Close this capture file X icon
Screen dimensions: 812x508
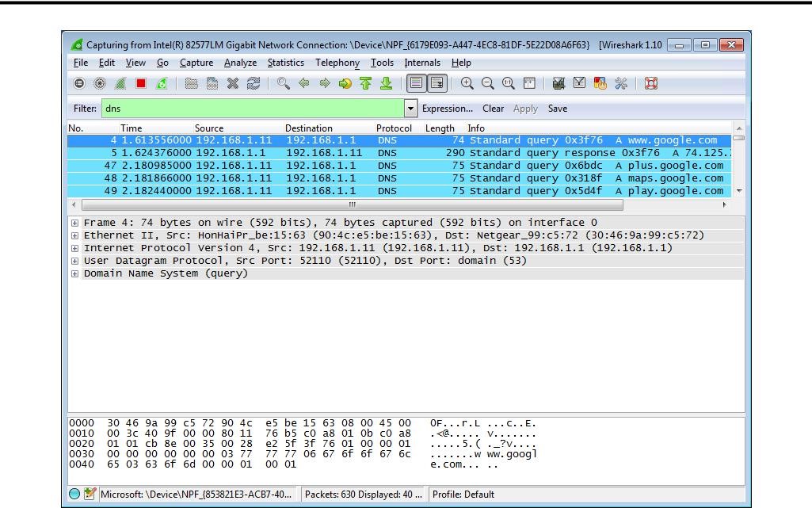pos(233,83)
